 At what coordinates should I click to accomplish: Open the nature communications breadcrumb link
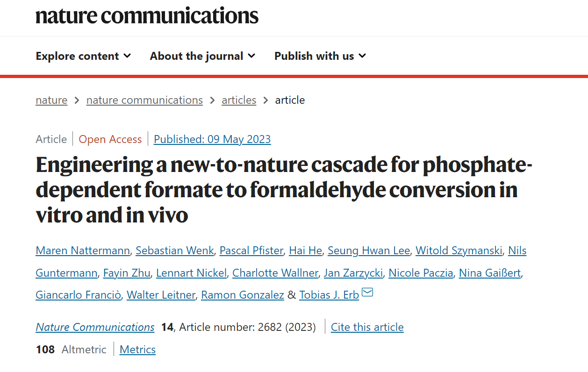[144, 100]
